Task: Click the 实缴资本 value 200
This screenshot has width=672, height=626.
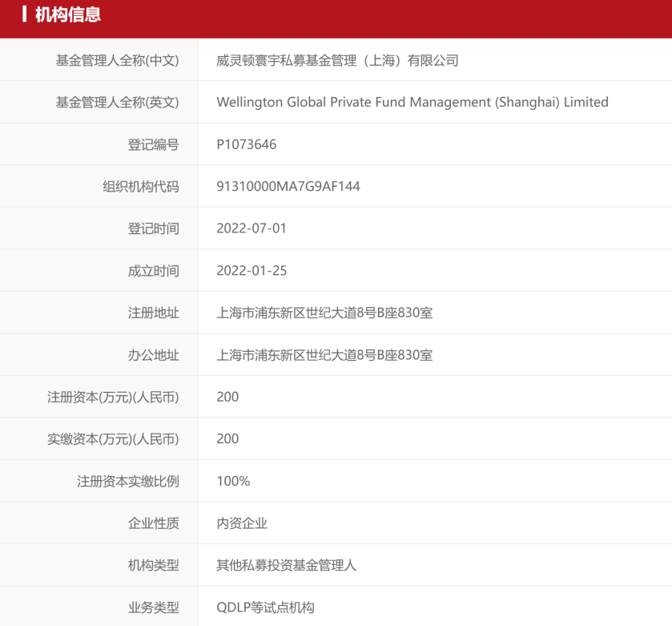Action: point(227,439)
